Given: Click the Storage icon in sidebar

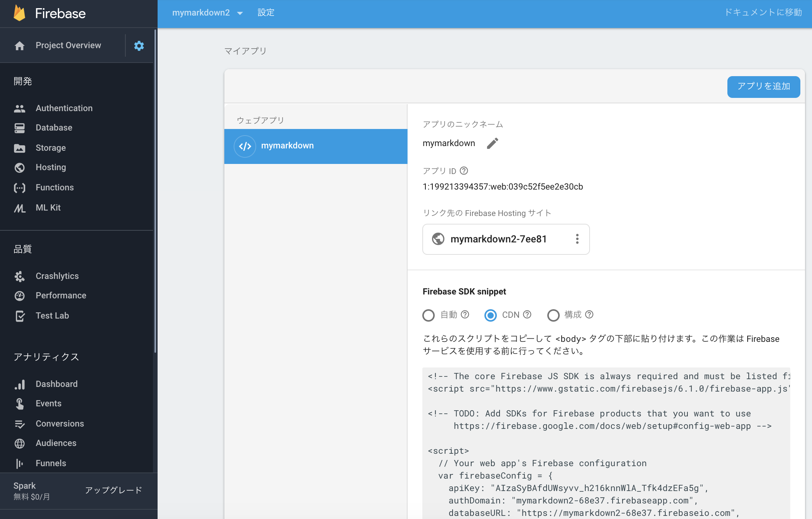Looking at the screenshot, I should click(x=19, y=148).
